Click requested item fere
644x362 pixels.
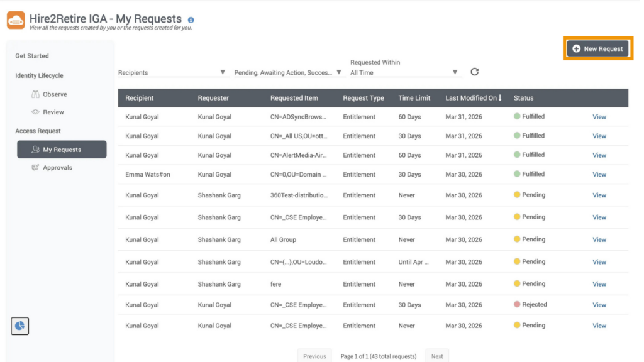tap(275, 284)
